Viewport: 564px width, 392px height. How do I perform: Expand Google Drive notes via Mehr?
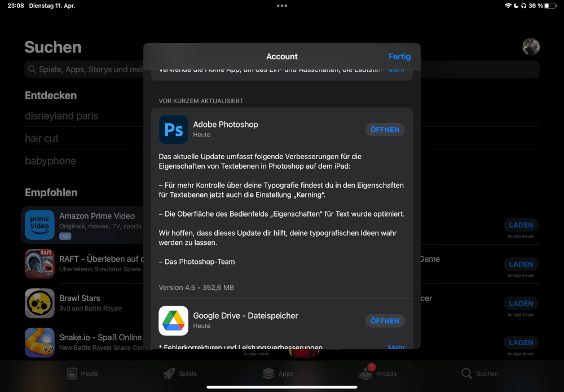(x=396, y=347)
